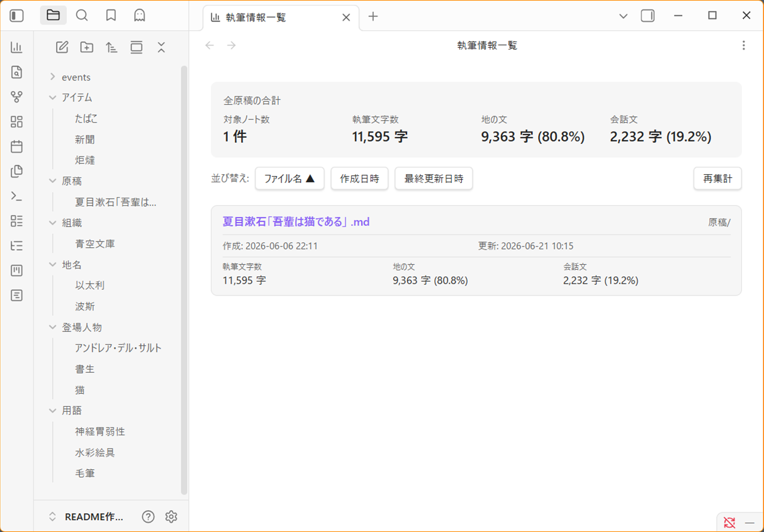Open command palette terminal icon
Image resolution: width=764 pixels, height=532 pixels.
[x=17, y=196]
